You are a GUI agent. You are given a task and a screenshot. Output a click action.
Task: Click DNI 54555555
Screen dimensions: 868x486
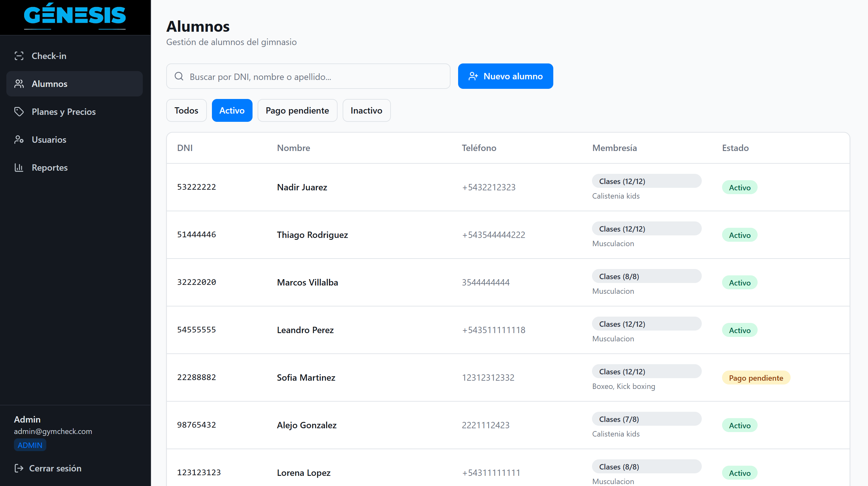point(196,330)
